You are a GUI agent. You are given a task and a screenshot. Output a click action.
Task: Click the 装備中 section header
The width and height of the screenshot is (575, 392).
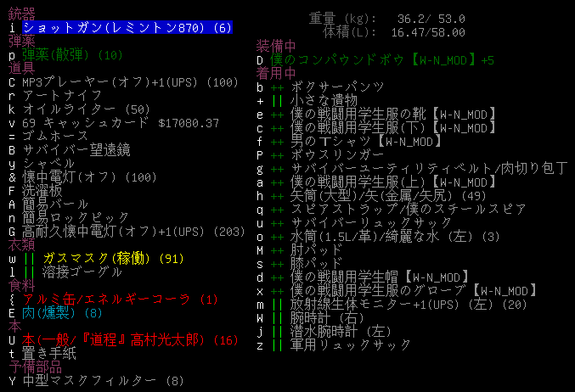[283, 47]
